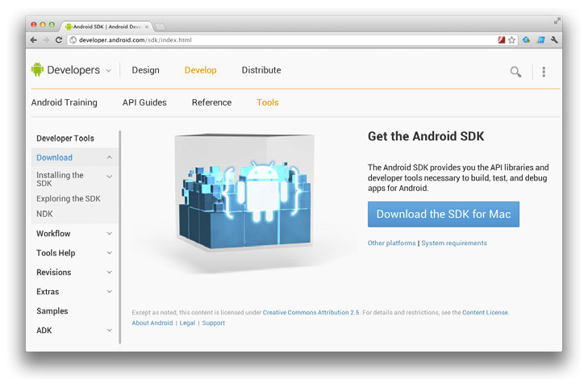Expand the Workflow sidebar section

click(110, 234)
